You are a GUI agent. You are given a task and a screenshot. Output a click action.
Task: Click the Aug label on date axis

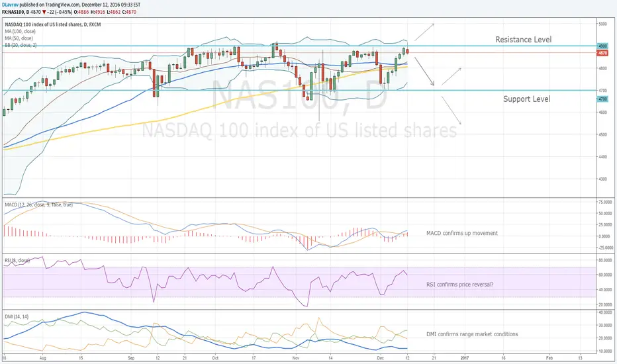coord(43,358)
